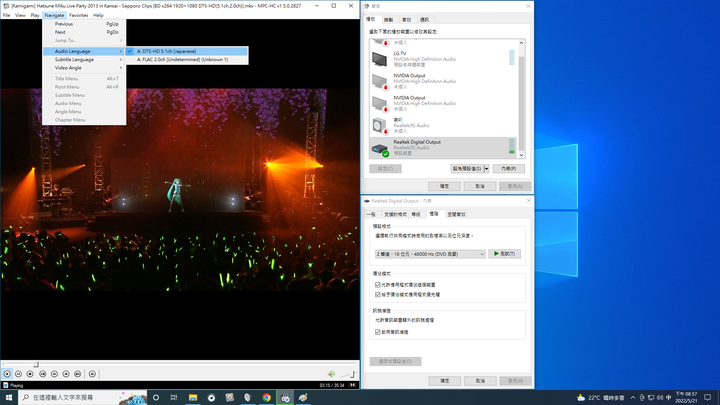
Task: Click the IME language indicator 中
Action: pos(669,398)
